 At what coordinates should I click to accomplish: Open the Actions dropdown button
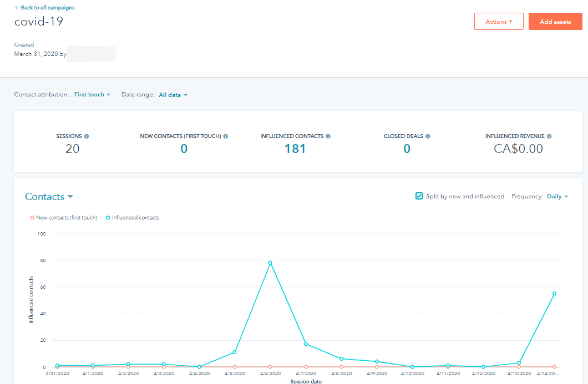click(x=499, y=22)
